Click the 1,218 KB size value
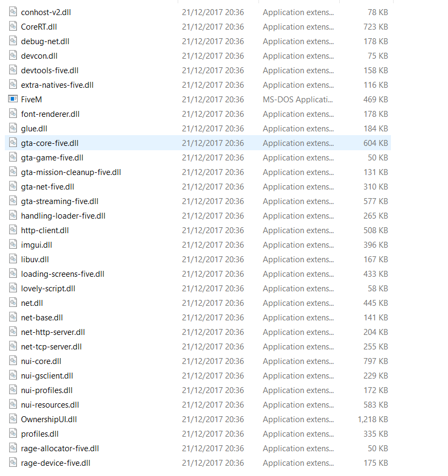Screen dimensions: 448x476 click(x=373, y=419)
